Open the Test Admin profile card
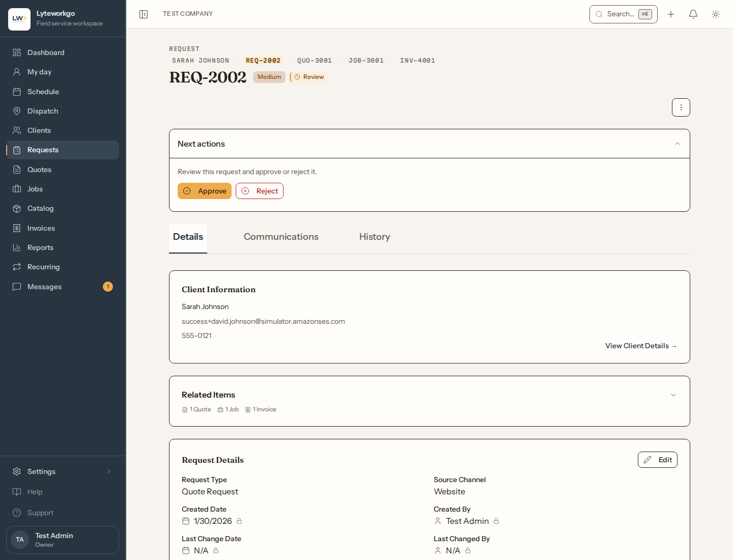This screenshot has width=733, height=560. (x=63, y=540)
